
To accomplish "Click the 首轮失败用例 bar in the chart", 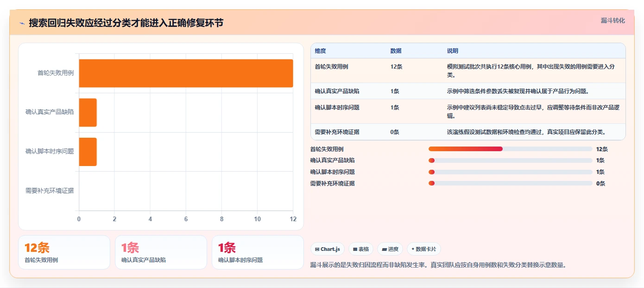I will click(186, 73).
